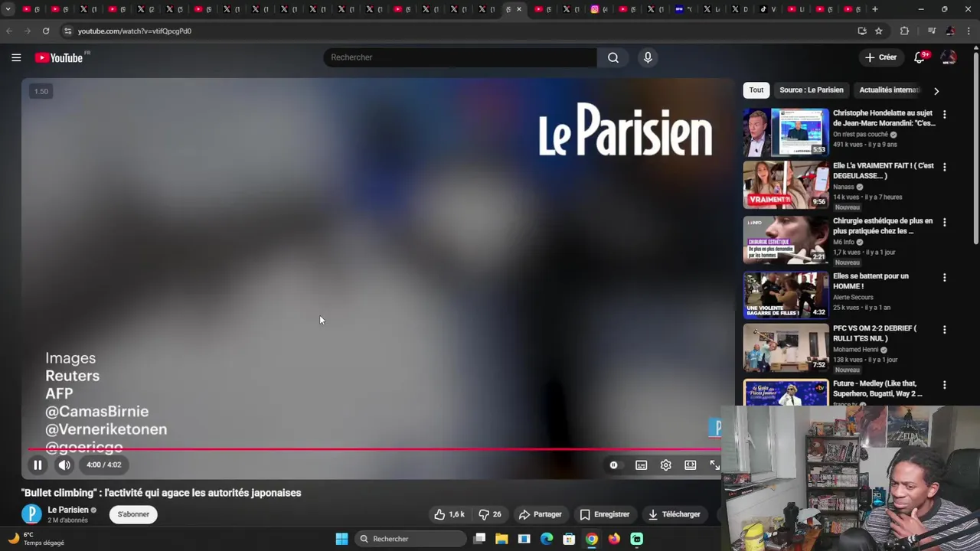
Task: Reload the page
Action: pos(46,31)
